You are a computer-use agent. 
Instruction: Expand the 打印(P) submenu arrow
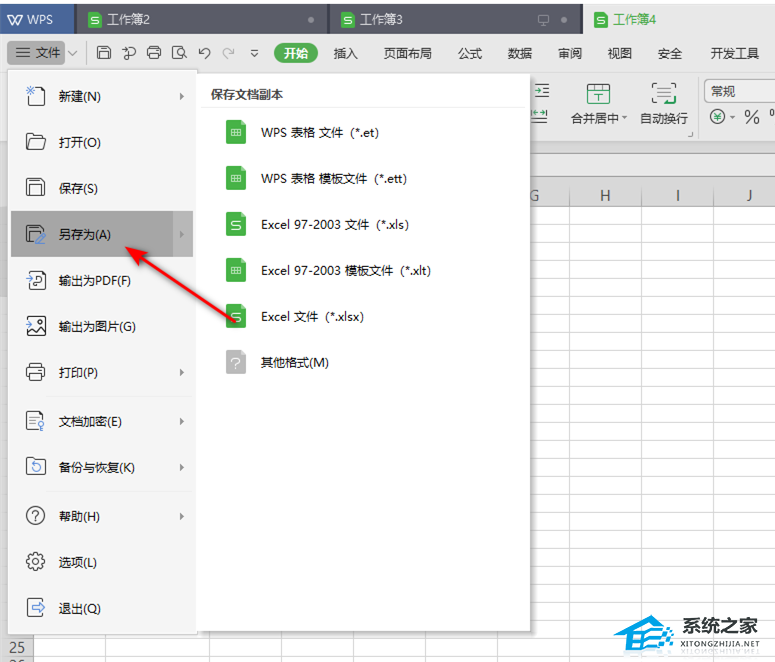click(x=182, y=372)
